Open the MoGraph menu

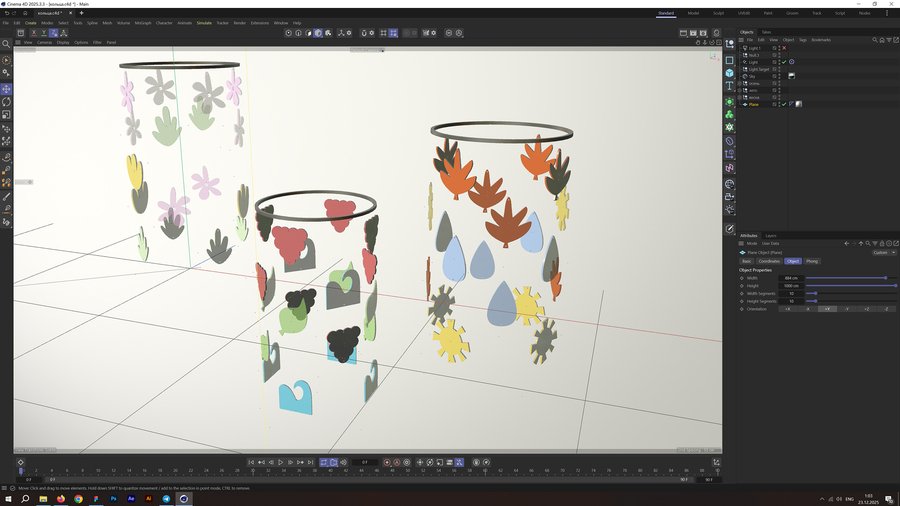click(x=143, y=22)
